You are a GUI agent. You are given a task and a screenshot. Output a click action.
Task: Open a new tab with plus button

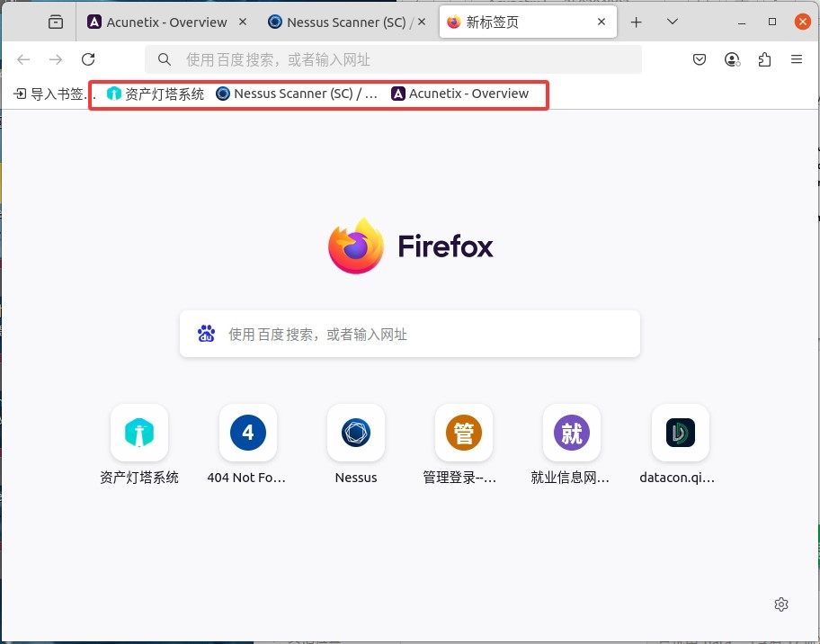click(x=636, y=22)
